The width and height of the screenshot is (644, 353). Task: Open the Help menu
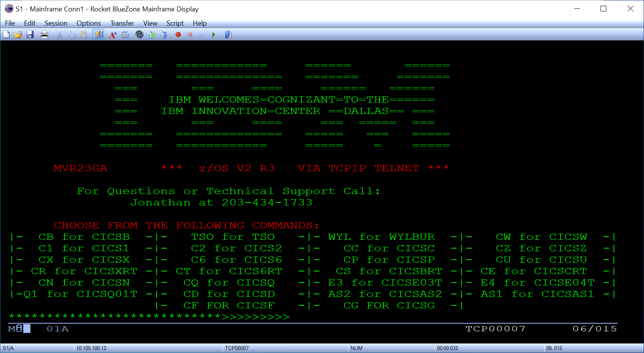(x=200, y=23)
